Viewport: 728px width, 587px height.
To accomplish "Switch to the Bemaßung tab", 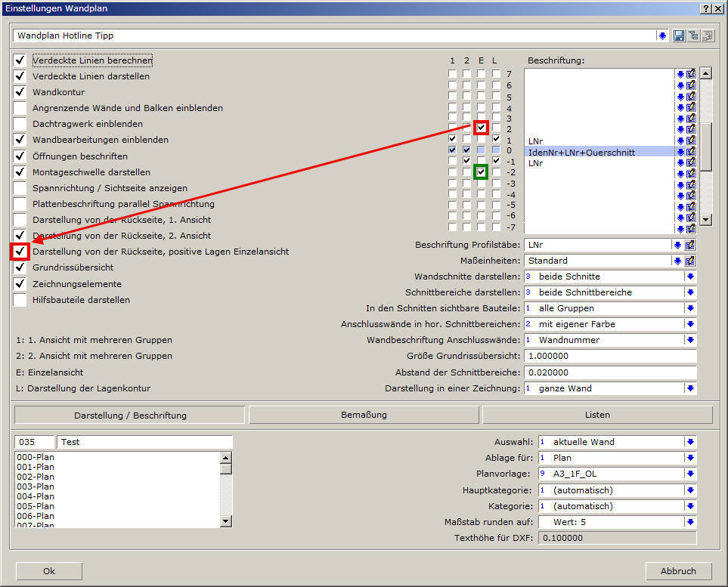I will coord(364,415).
